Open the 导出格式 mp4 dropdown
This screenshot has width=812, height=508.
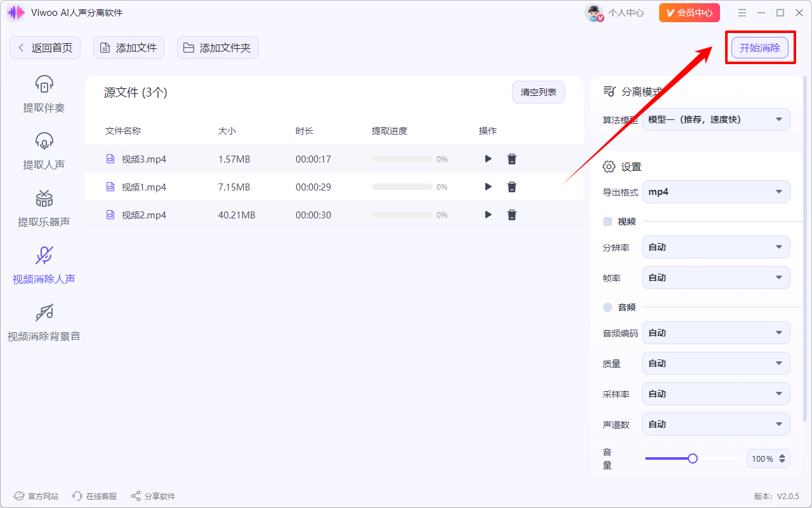click(716, 192)
